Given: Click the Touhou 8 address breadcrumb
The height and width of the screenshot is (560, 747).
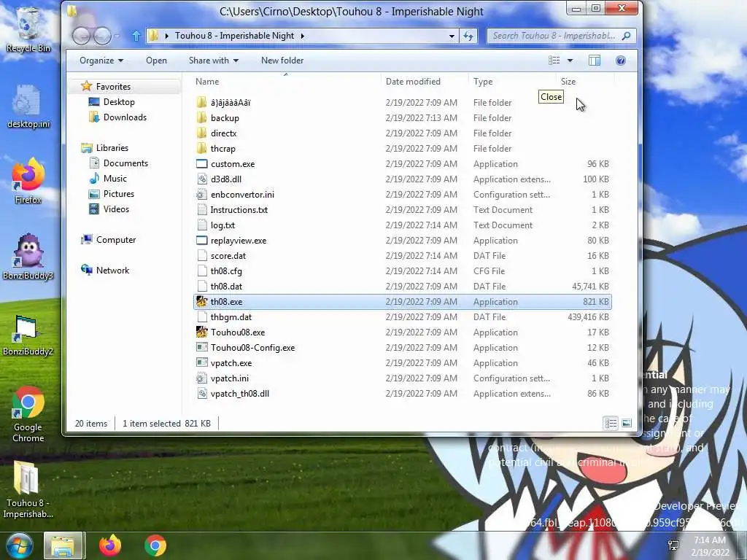Looking at the screenshot, I should [234, 36].
